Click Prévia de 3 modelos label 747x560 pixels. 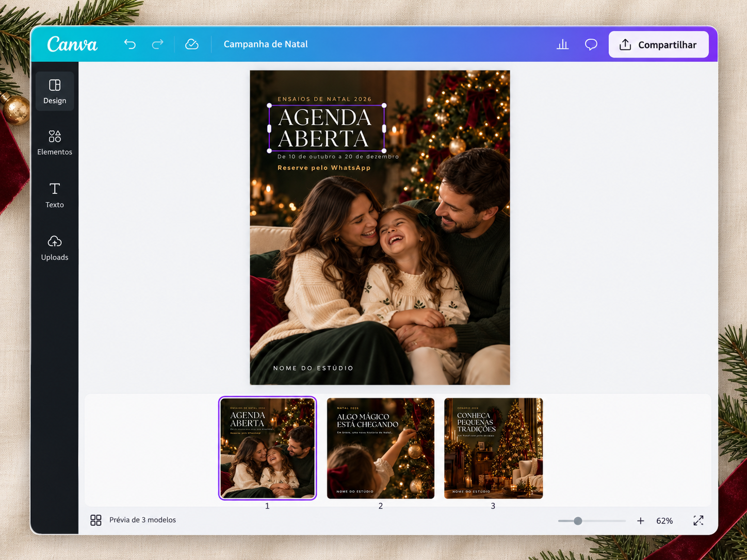[142, 520]
